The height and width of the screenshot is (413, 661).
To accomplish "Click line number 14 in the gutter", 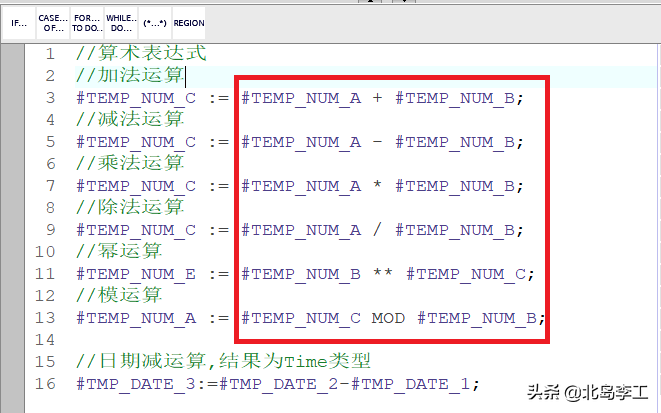I will click(x=45, y=340).
